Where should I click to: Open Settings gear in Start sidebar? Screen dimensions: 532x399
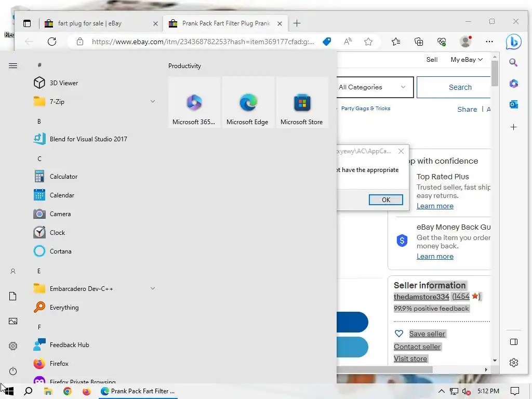click(x=13, y=346)
